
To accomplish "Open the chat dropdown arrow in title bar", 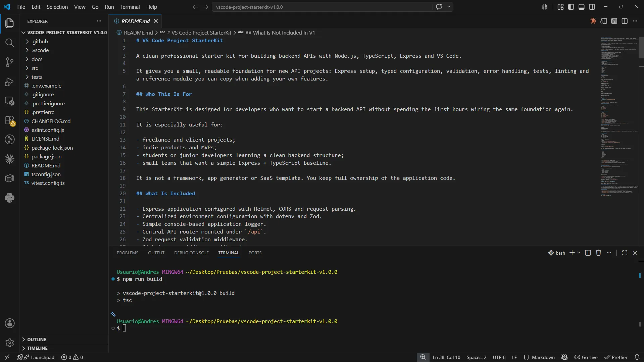I will [x=449, y=7].
